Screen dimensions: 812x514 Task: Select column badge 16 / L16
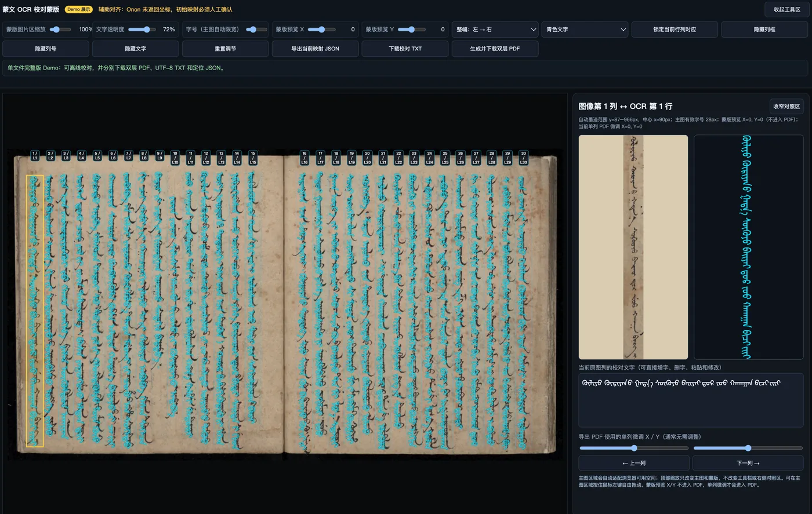tap(304, 158)
